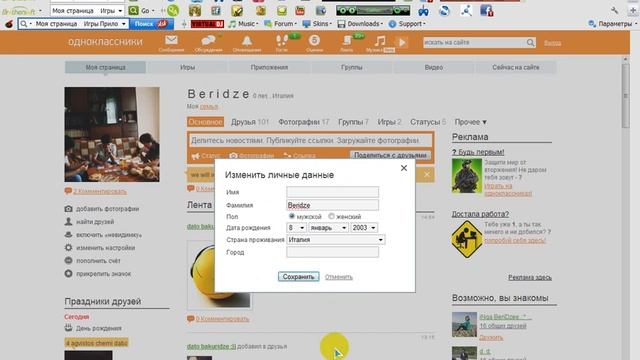Click the profile photo thumbnail

pos(112,134)
